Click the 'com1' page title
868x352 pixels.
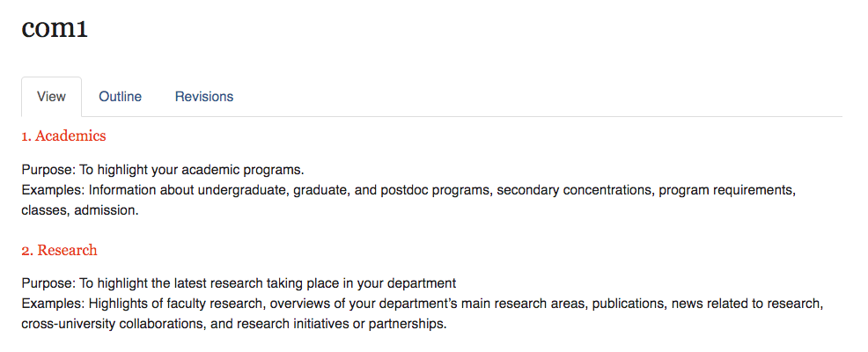click(55, 29)
